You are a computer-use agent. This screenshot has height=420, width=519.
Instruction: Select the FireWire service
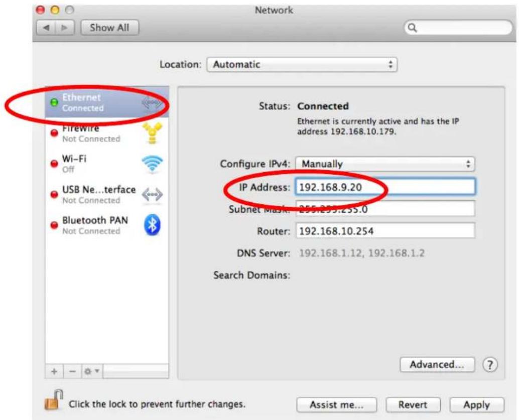(x=107, y=133)
